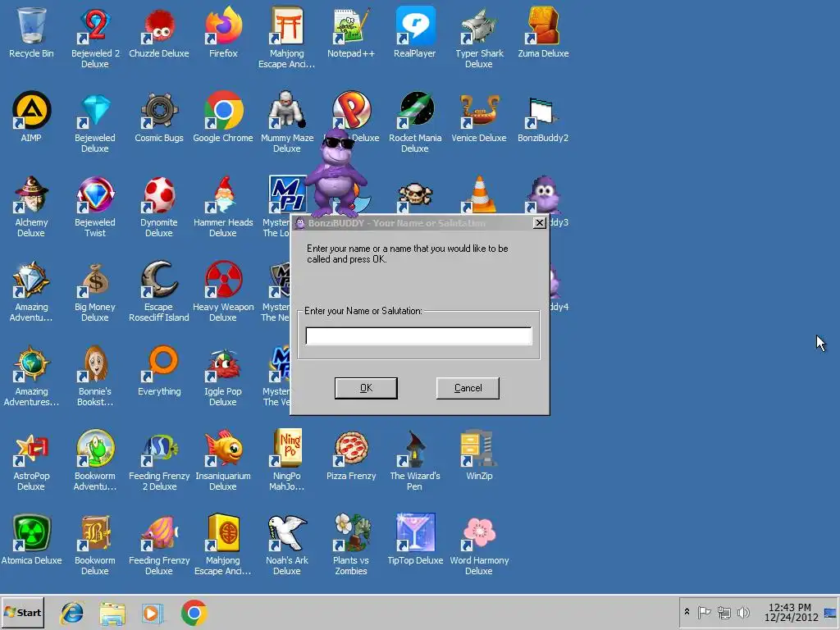840x630 pixels.
Task: Show hidden system tray icons
Action: coord(687,612)
